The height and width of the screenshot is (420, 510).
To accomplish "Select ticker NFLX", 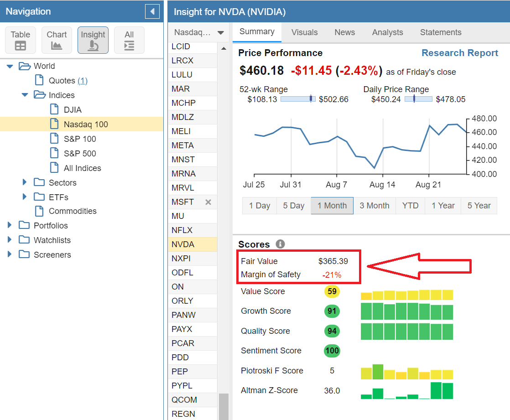I will (x=193, y=230).
